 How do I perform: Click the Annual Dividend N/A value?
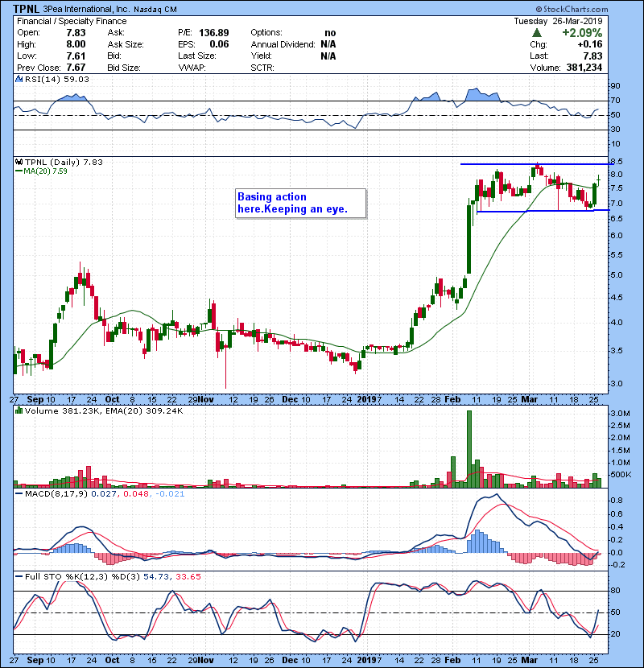(x=328, y=44)
